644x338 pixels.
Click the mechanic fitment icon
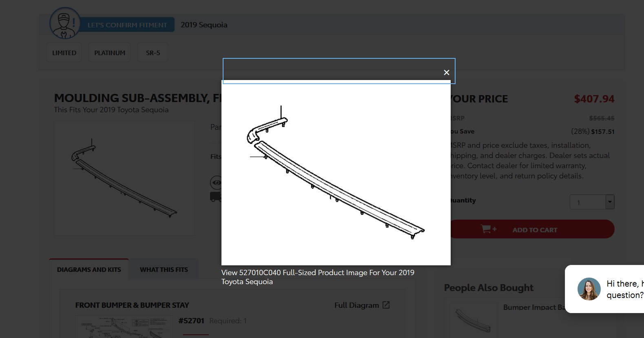pyautogui.click(x=65, y=23)
